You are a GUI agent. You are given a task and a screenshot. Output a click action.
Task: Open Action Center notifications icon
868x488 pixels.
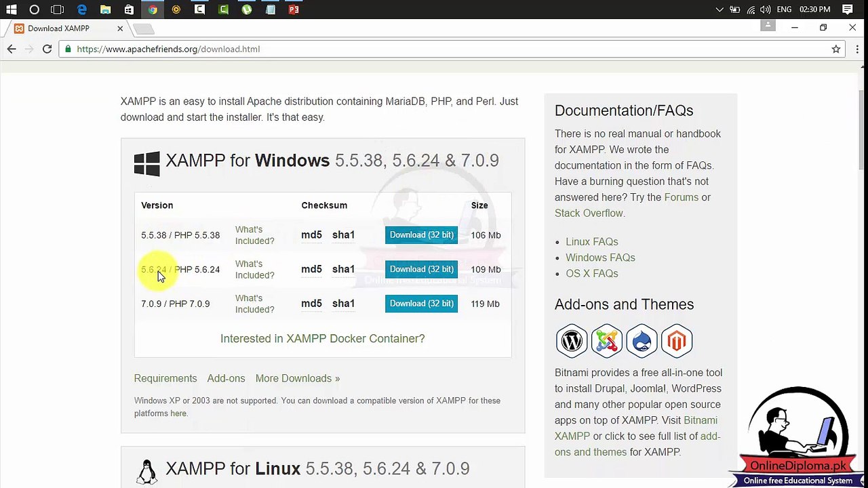[848, 9]
